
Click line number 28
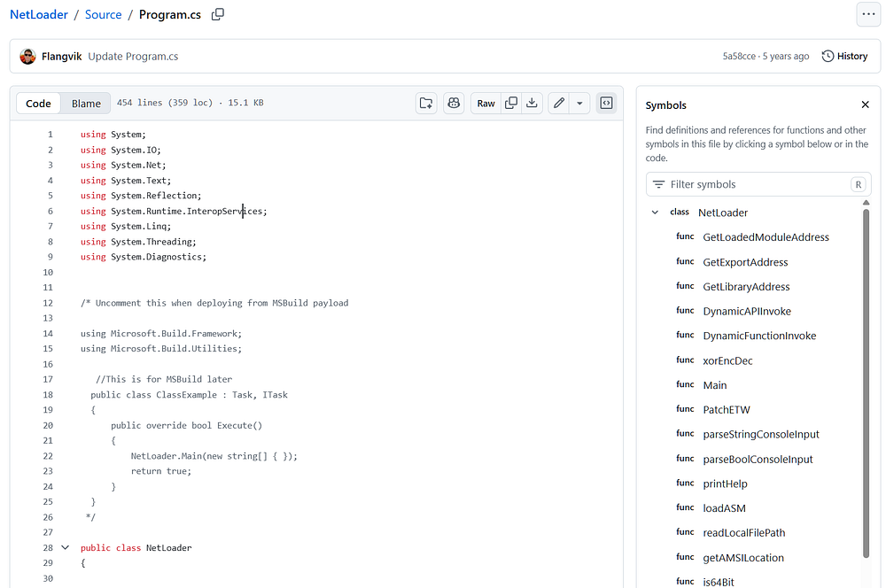point(48,548)
